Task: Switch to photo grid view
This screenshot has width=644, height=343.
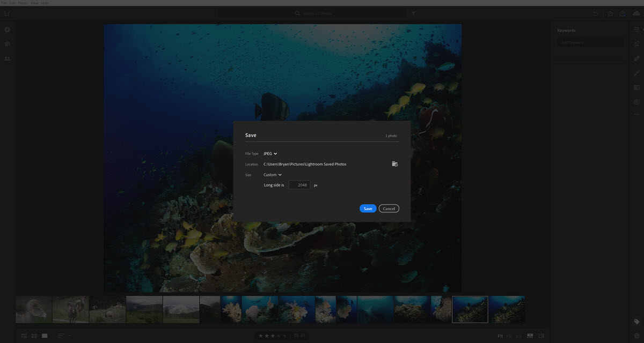Action: [x=24, y=335]
